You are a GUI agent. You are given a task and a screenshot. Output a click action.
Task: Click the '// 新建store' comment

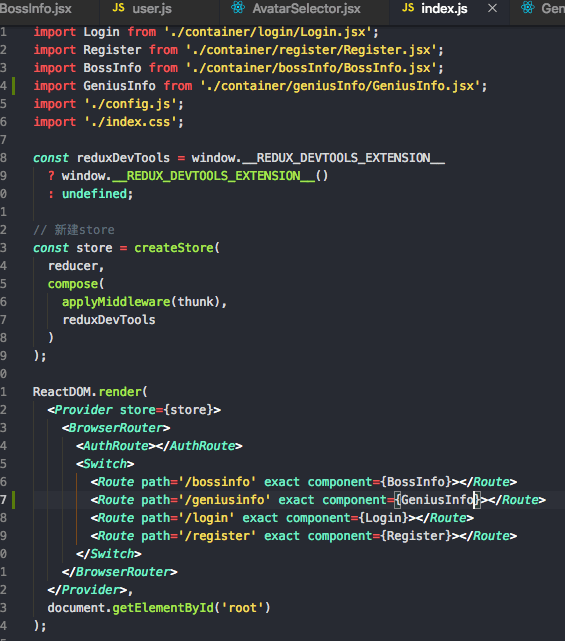point(74,230)
